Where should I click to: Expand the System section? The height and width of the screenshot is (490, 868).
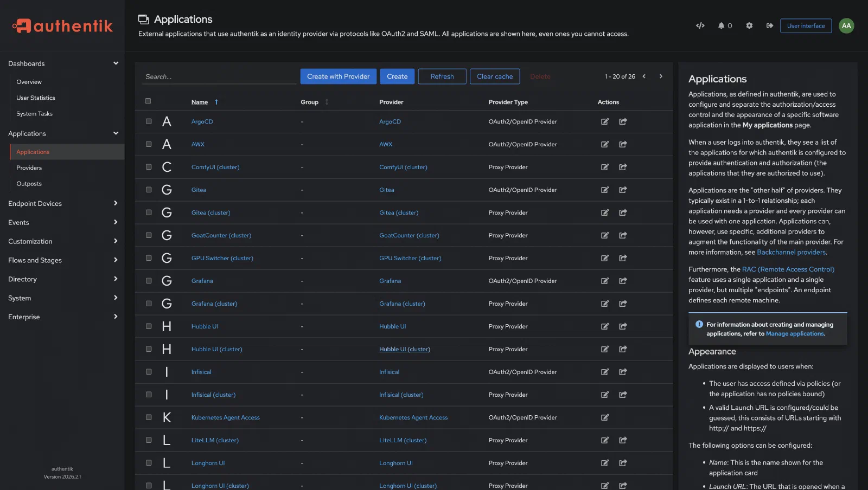coord(62,298)
